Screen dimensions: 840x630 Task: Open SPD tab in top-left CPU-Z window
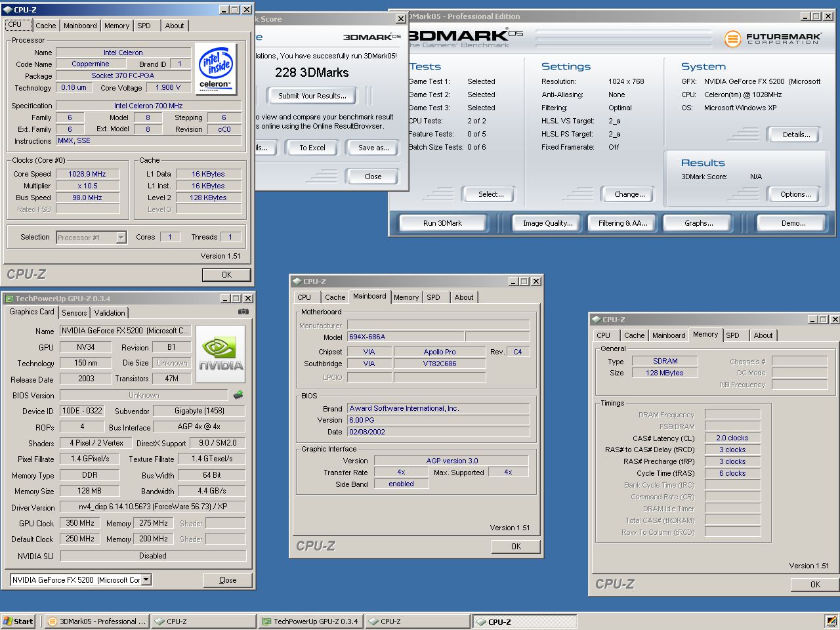[x=144, y=26]
